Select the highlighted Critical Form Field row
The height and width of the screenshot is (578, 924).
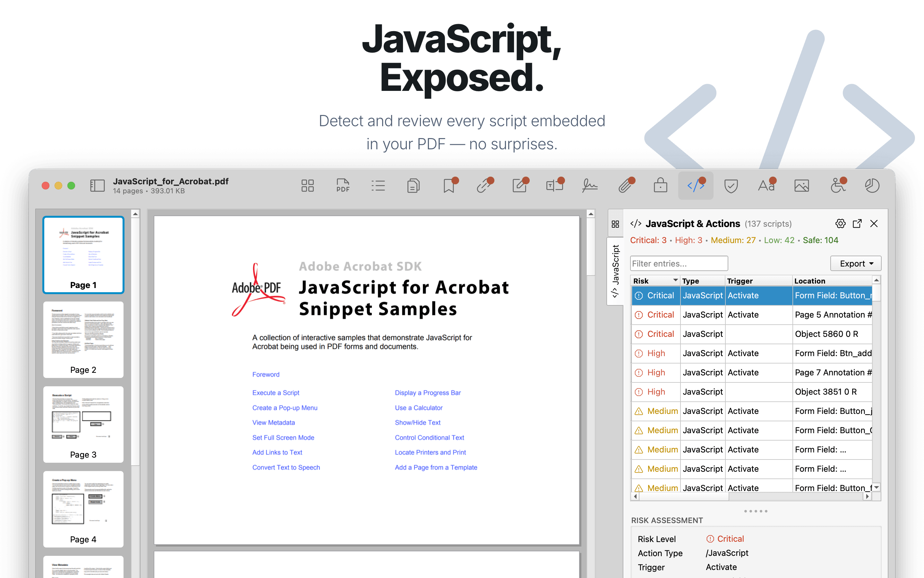tap(752, 295)
